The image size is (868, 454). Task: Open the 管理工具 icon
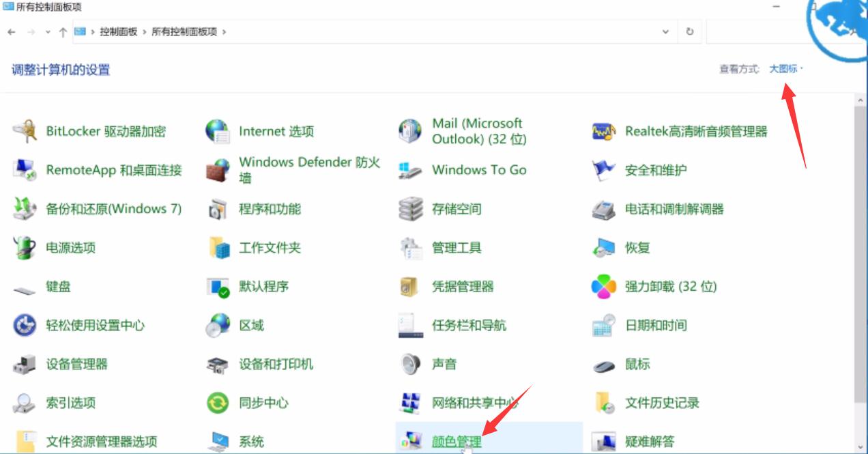coord(411,248)
